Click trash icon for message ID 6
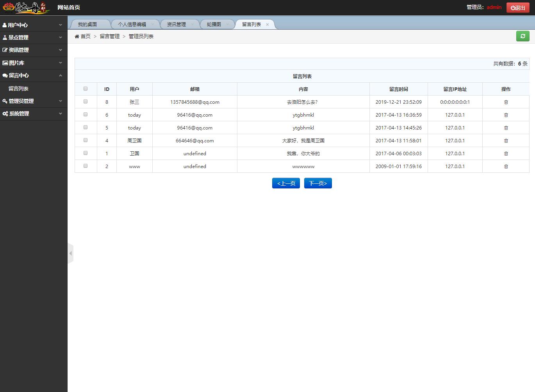Image resolution: width=535 pixels, height=392 pixels. [x=506, y=115]
